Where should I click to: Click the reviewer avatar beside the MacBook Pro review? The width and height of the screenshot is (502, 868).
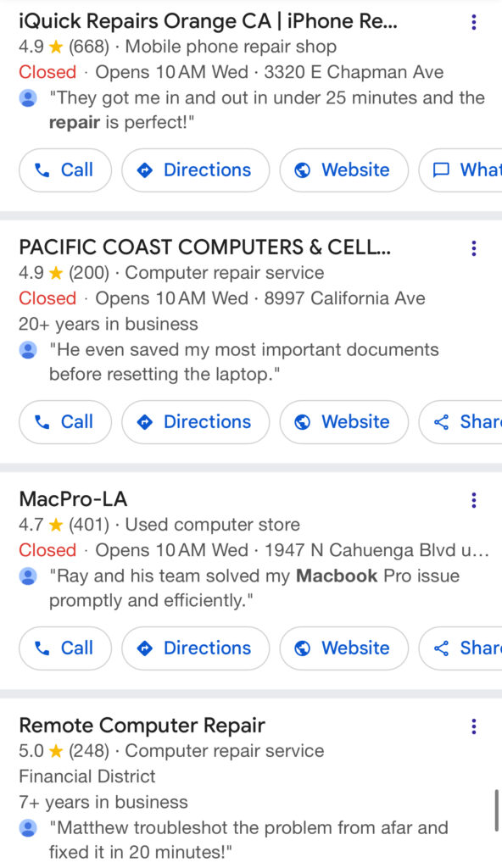28,576
